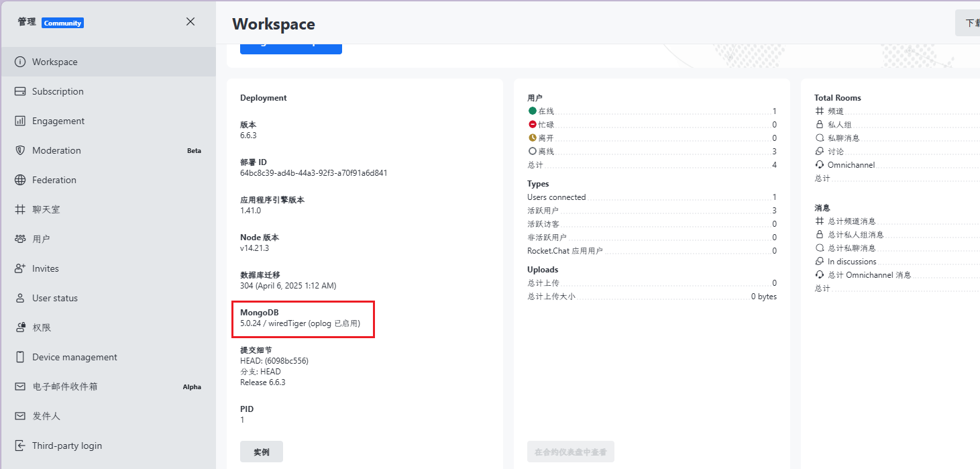The height and width of the screenshot is (469, 980).
Task: Click the User status person icon
Action: [x=20, y=298]
